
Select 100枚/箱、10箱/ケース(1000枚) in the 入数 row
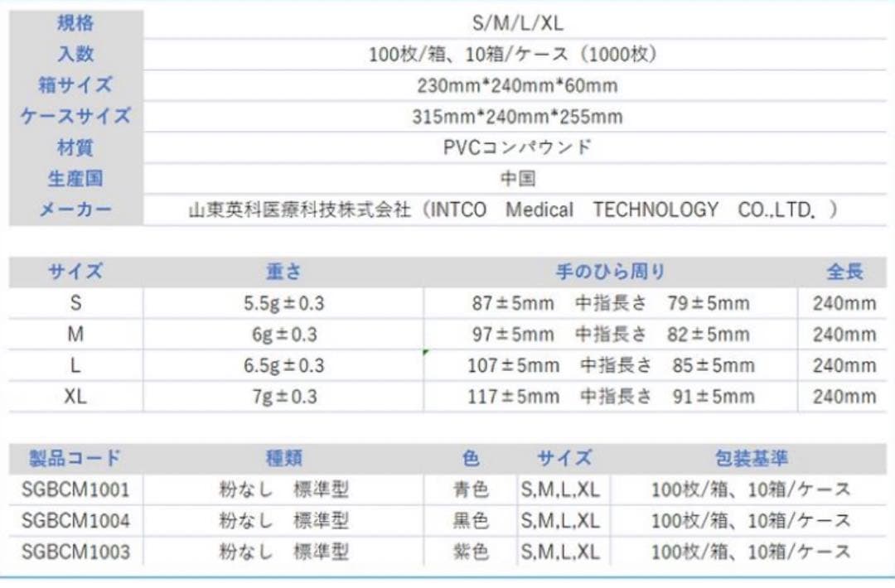pyautogui.click(x=513, y=54)
